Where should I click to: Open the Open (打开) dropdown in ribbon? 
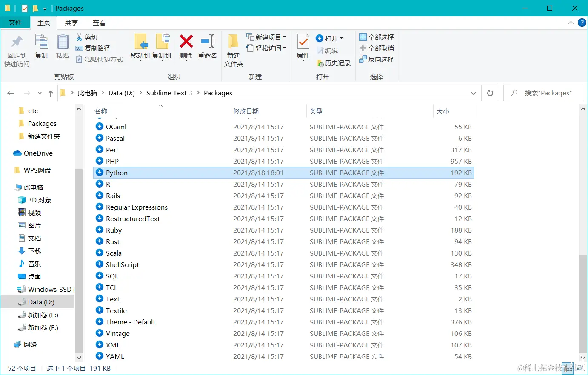tap(330, 38)
